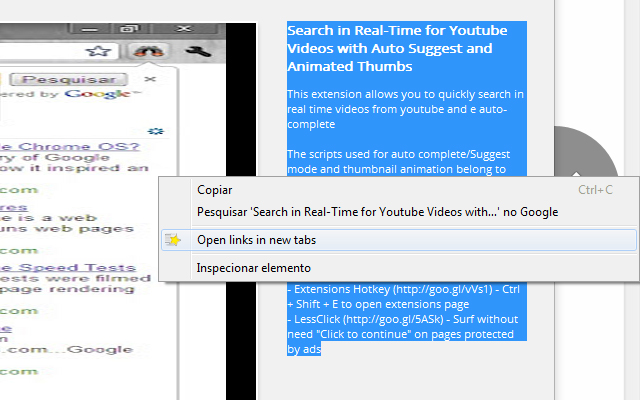The image size is (640, 400).
Task: Open the 'Speed Tests' result link
Action: point(68,267)
